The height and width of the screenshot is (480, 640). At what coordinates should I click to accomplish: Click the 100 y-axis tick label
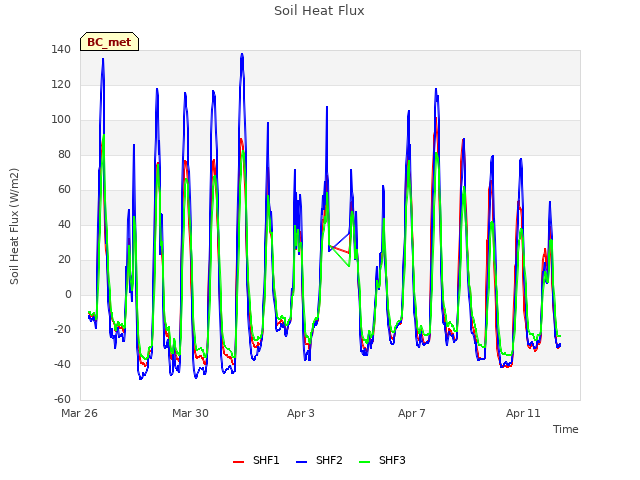coord(61,120)
